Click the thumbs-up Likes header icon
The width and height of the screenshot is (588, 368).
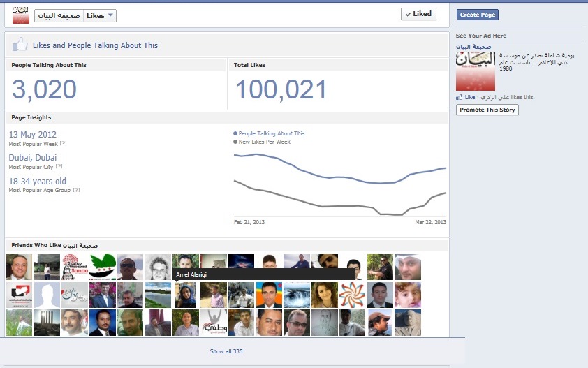[20, 45]
